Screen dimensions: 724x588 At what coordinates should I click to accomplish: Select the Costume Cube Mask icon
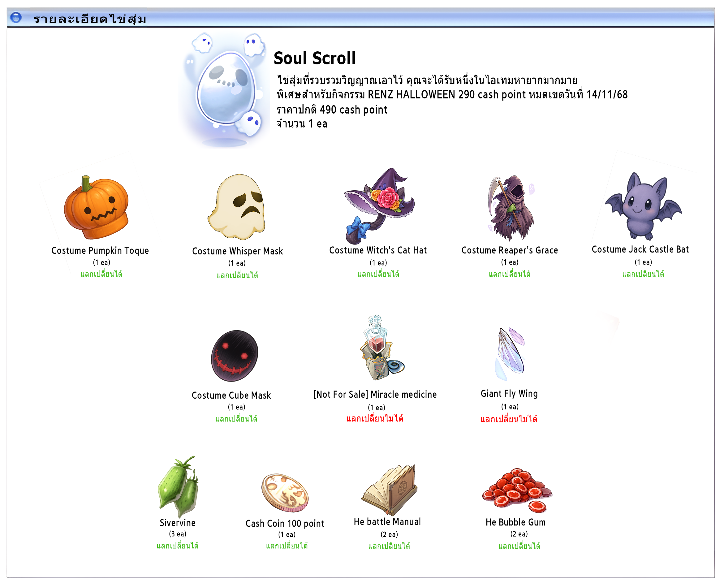click(x=235, y=356)
